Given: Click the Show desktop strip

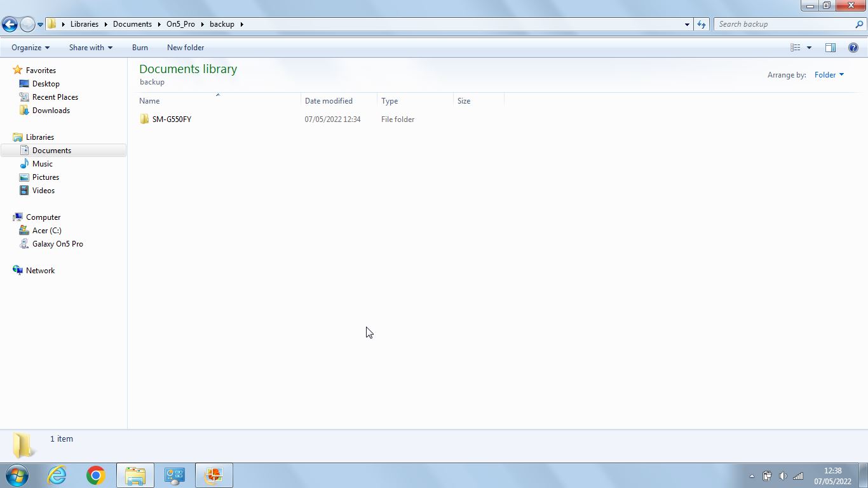Looking at the screenshot, I should (864, 475).
